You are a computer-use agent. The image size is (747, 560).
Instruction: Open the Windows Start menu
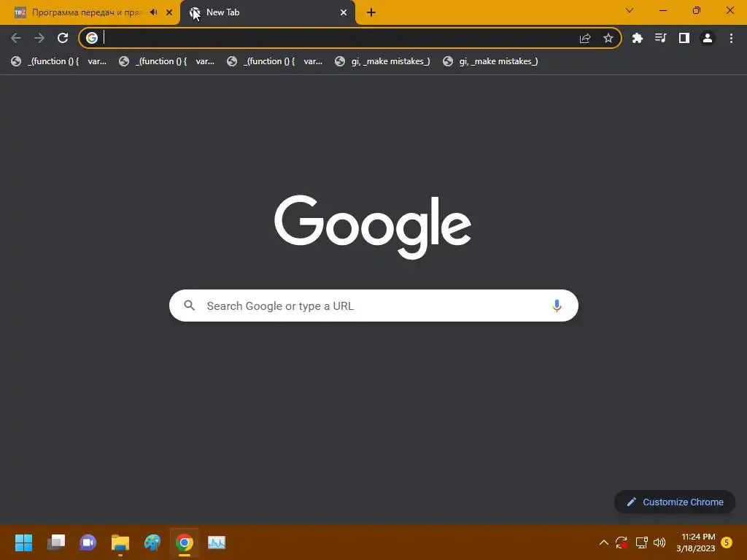tap(23, 542)
